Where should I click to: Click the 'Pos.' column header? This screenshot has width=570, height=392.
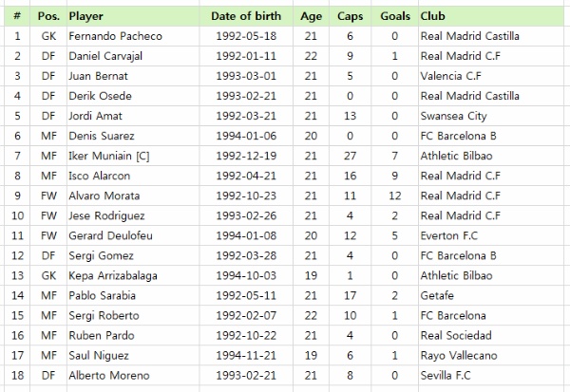coord(47,16)
